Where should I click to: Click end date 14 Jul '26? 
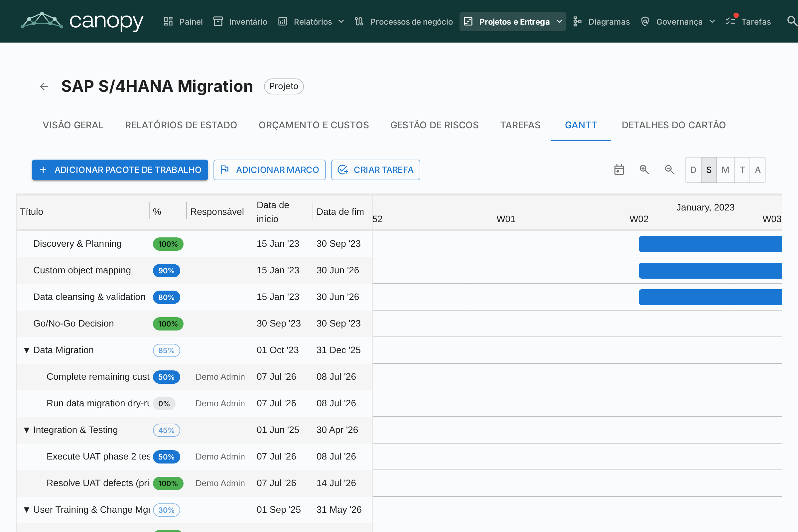point(336,483)
